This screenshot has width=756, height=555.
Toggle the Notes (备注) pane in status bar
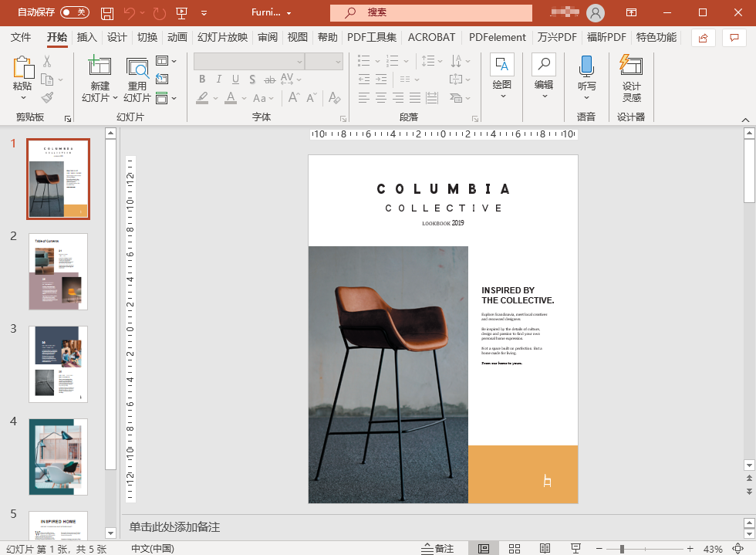point(437,549)
